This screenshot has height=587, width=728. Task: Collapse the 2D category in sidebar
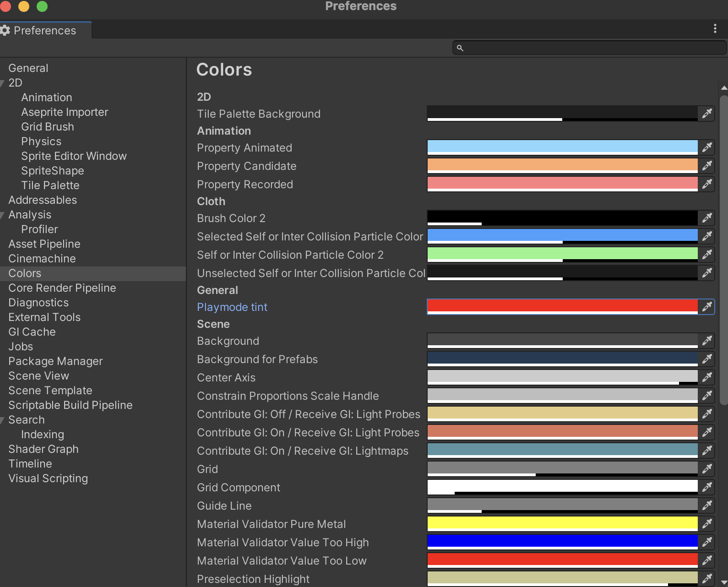click(2, 83)
